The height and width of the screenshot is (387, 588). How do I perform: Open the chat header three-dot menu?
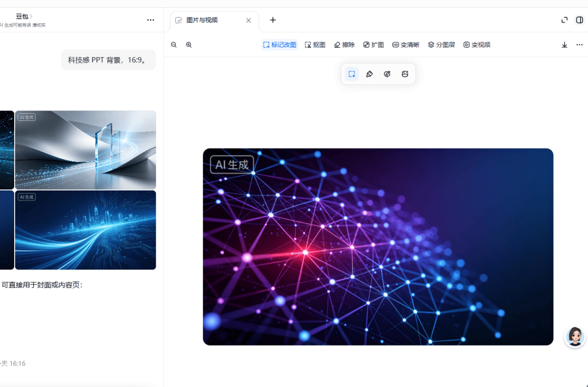tap(150, 20)
